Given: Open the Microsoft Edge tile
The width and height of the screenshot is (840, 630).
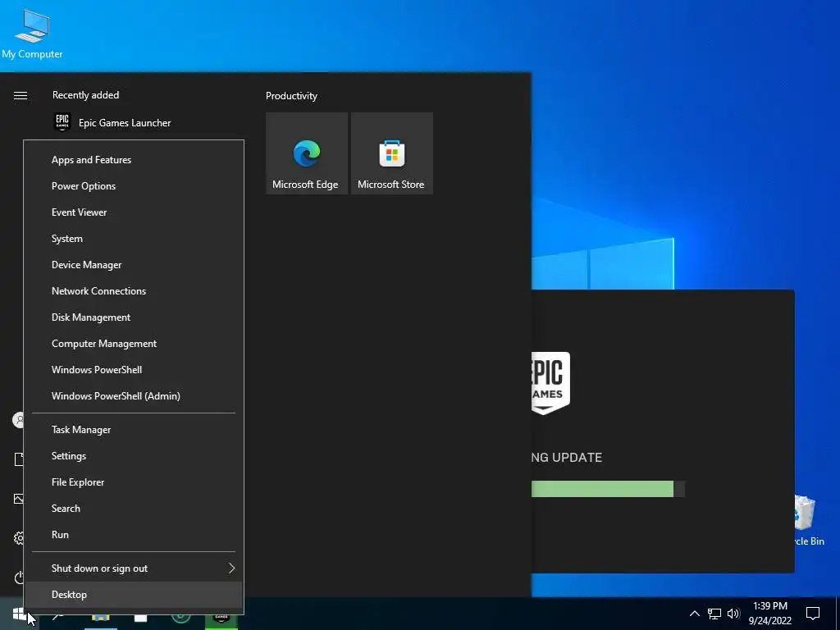Looking at the screenshot, I should click(307, 153).
